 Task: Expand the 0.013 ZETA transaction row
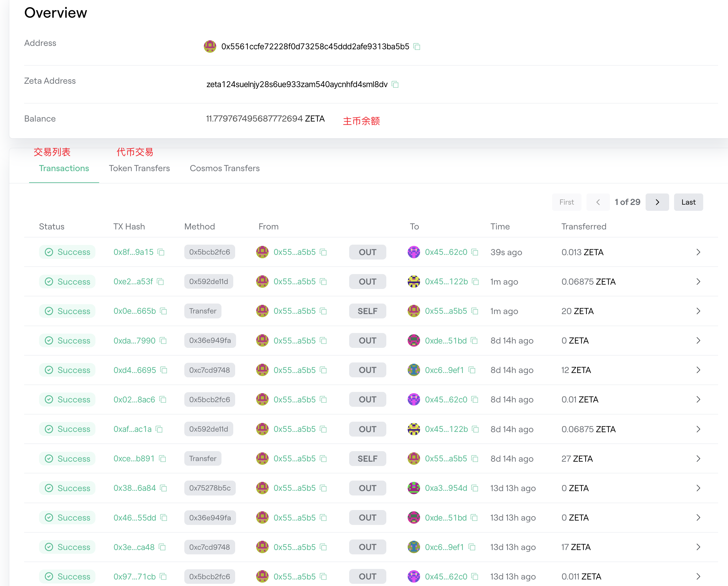point(698,252)
